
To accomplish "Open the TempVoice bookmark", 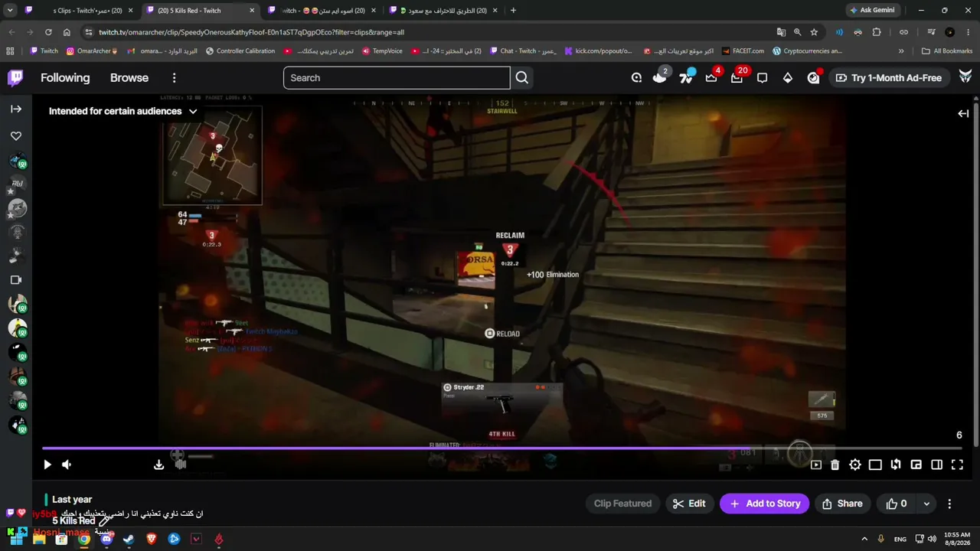I will click(x=382, y=51).
